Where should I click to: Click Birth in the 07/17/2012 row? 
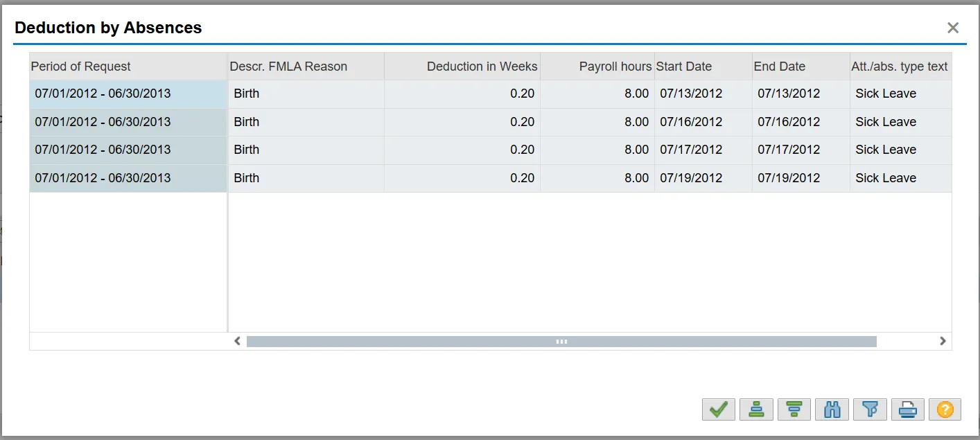click(306, 150)
